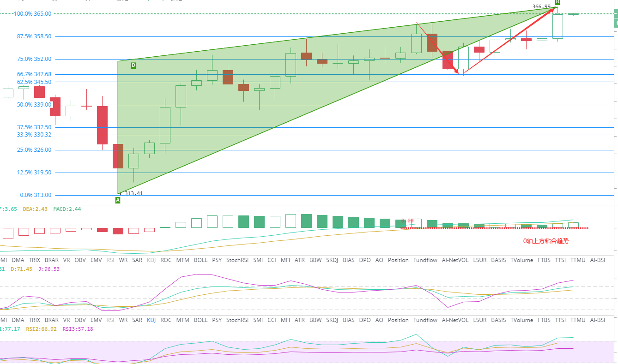Switch to MTM tab below KDJ chart

(182, 320)
